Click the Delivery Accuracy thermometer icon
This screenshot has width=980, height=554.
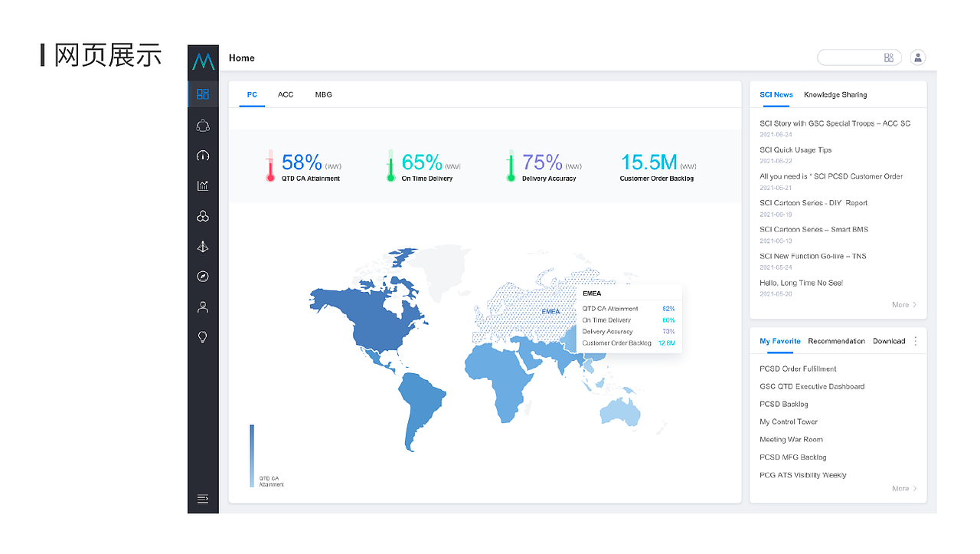pyautogui.click(x=511, y=166)
